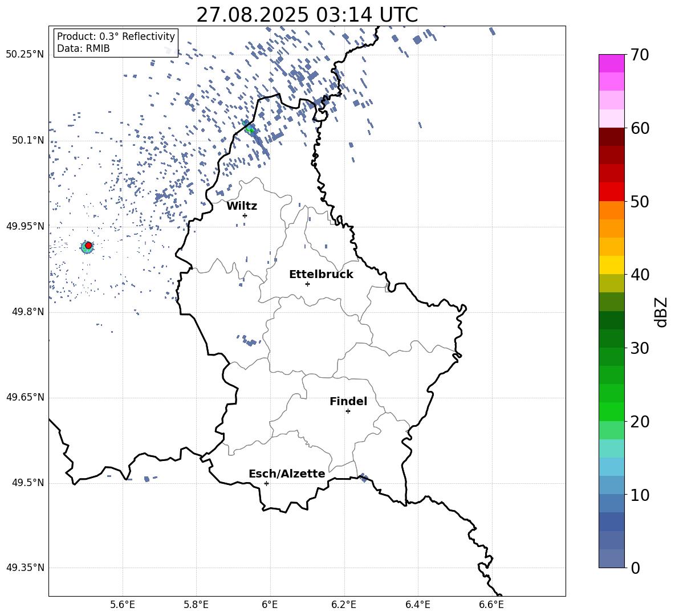Image resolution: width=675 pixels, height=616 pixels.
Task: Click the colorbar value 70
Action: [x=640, y=55]
